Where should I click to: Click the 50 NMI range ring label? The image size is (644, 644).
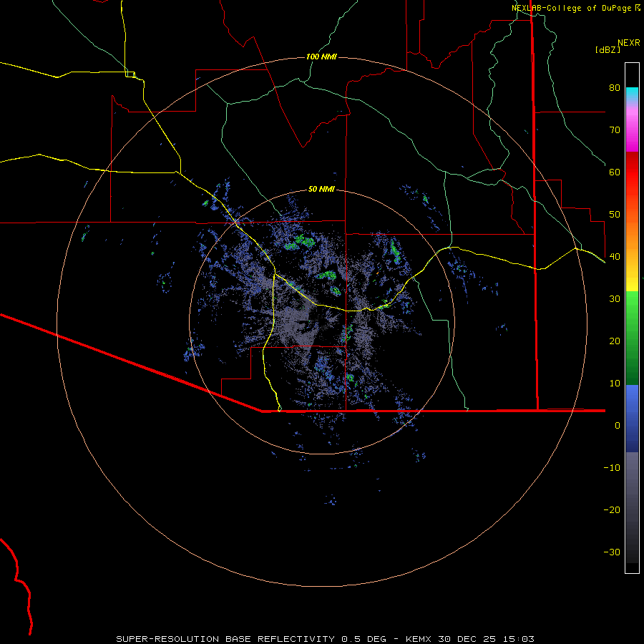(x=321, y=190)
